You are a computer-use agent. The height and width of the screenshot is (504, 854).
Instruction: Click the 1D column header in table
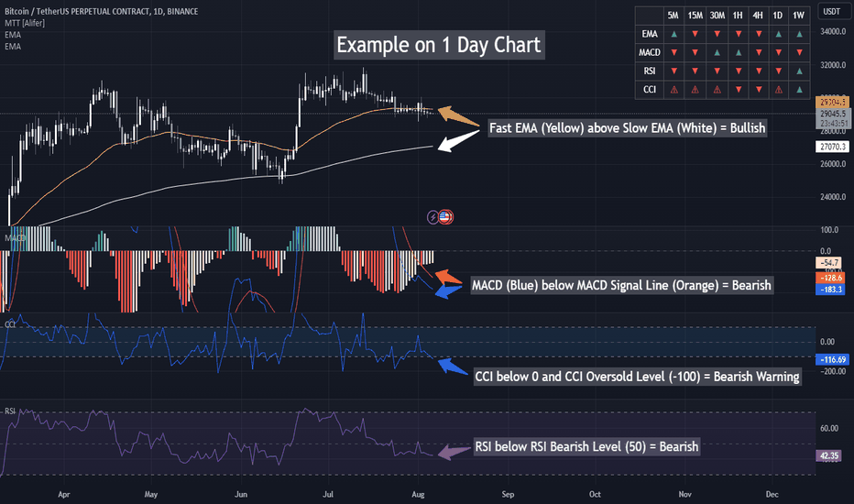coord(778,16)
